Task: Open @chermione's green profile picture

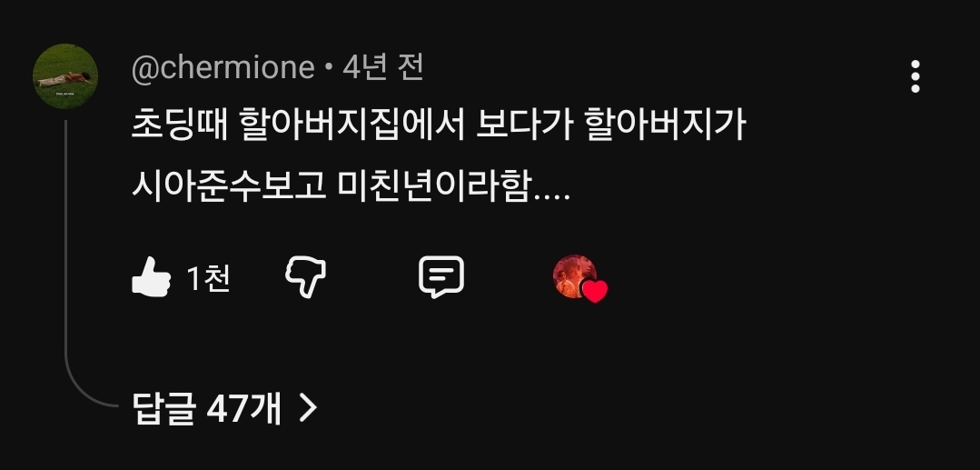Action: coord(65,76)
